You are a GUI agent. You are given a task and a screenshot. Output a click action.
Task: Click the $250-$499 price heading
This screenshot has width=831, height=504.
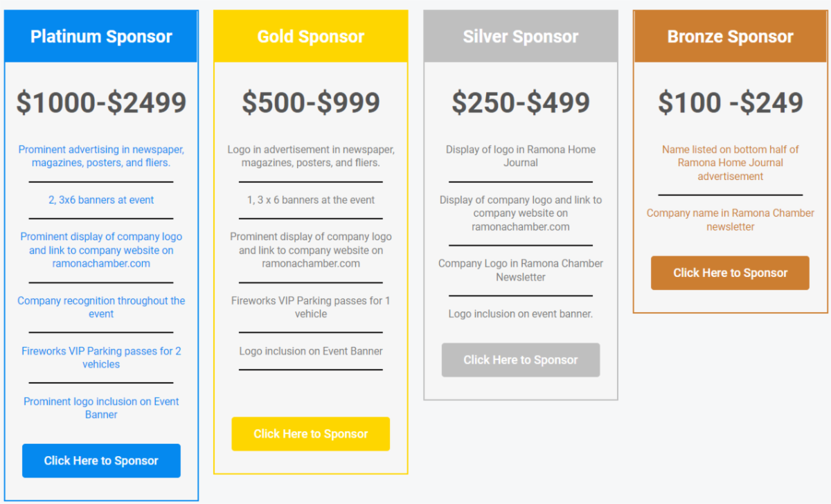point(521,102)
